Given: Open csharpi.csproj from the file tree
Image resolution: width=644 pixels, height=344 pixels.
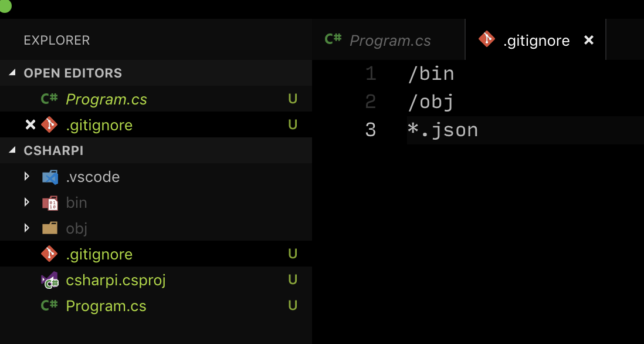Looking at the screenshot, I should [116, 280].
